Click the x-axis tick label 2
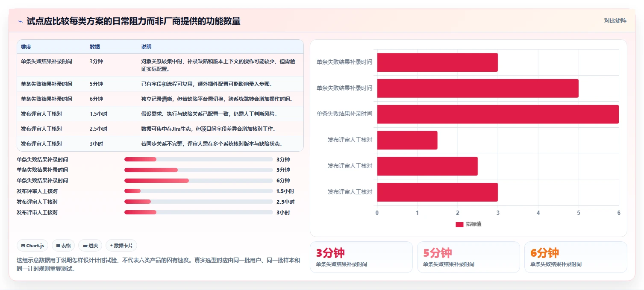Viewport: 644px width, 290px height. (x=458, y=213)
